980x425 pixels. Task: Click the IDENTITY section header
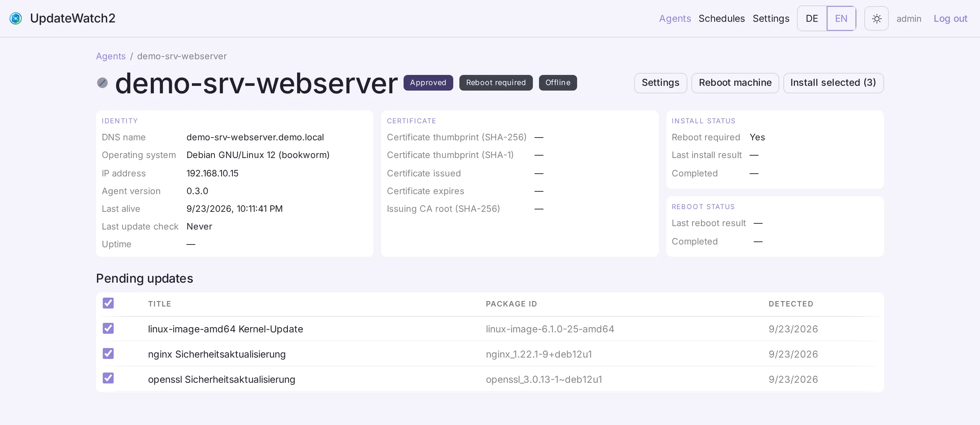point(119,121)
